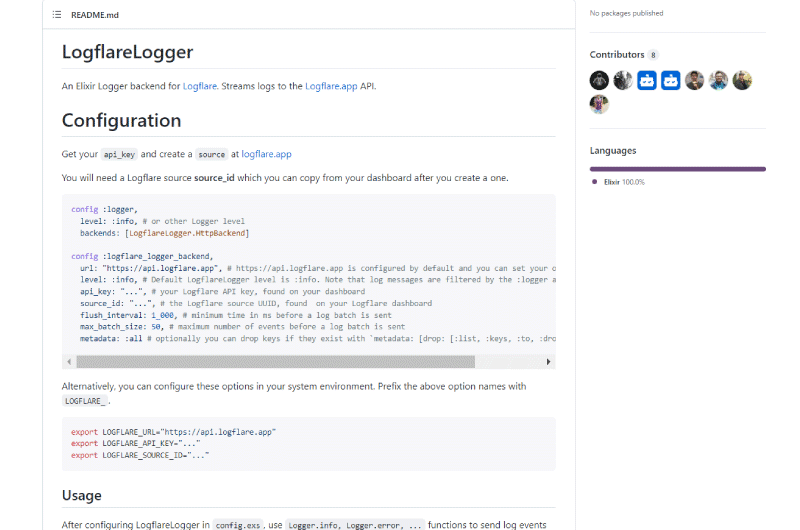Click the purple Elixir language bar
800x530 pixels.
pyautogui.click(x=678, y=169)
